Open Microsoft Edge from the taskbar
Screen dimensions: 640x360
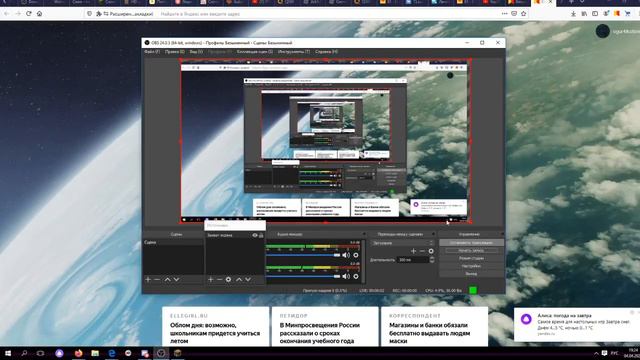click(x=111, y=353)
